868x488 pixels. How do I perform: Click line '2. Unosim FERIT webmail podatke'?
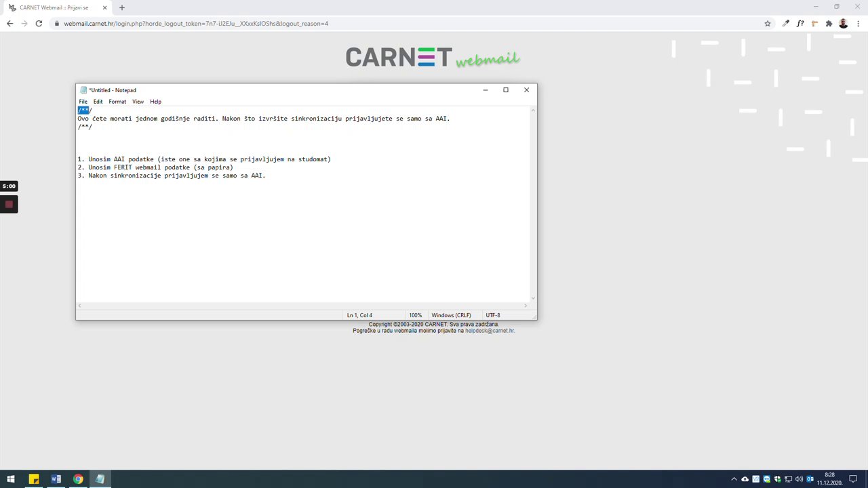point(155,167)
